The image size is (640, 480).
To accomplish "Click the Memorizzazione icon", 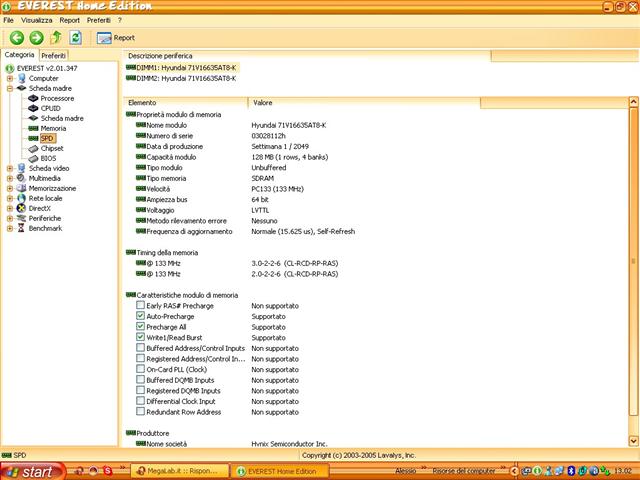I will click(x=21, y=188).
